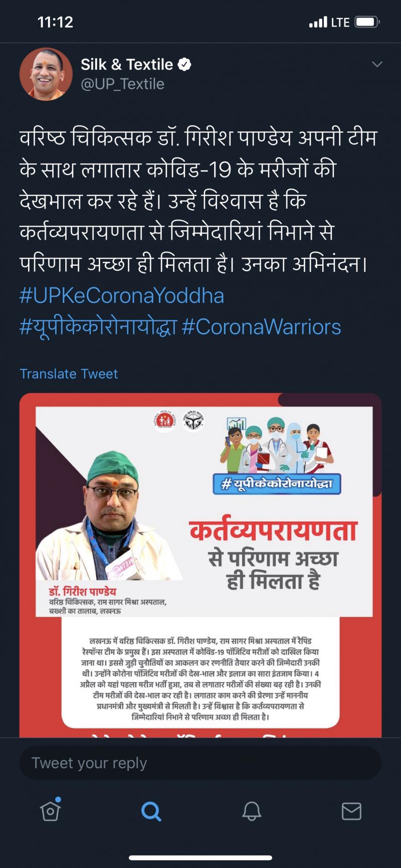401x868 pixels.
Task: Open the Messages envelope tab
Action: click(351, 811)
